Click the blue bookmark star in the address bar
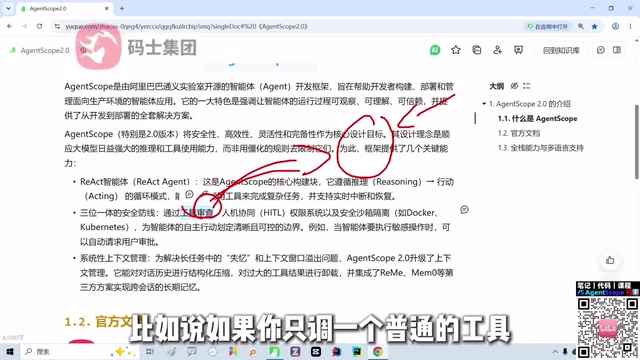The image size is (640, 360). 594,26
